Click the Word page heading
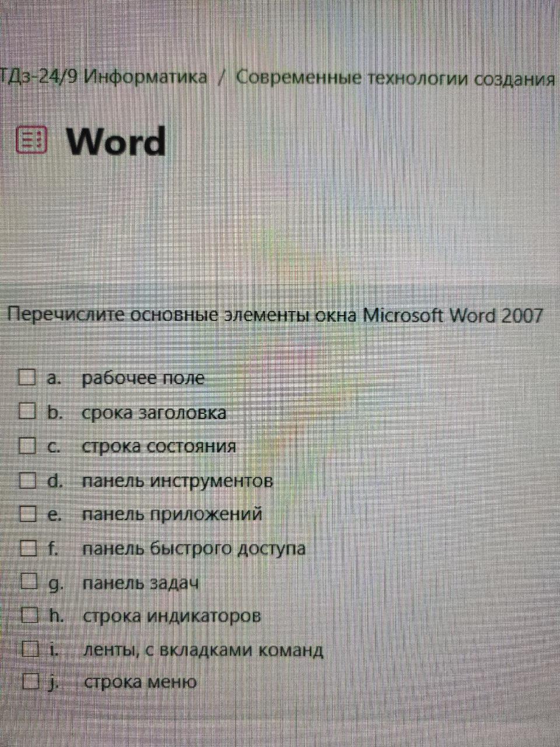The image size is (560, 747). (x=116, y=141)
